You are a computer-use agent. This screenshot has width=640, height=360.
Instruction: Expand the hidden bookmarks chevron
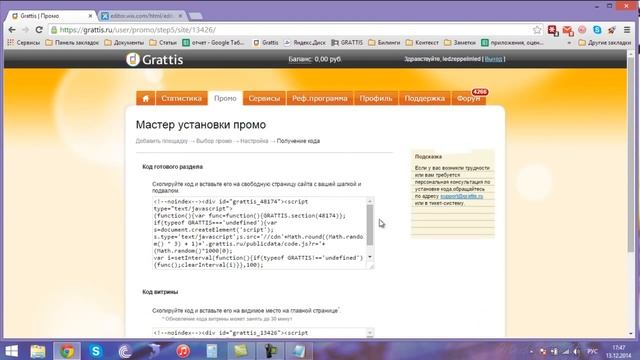569,42
